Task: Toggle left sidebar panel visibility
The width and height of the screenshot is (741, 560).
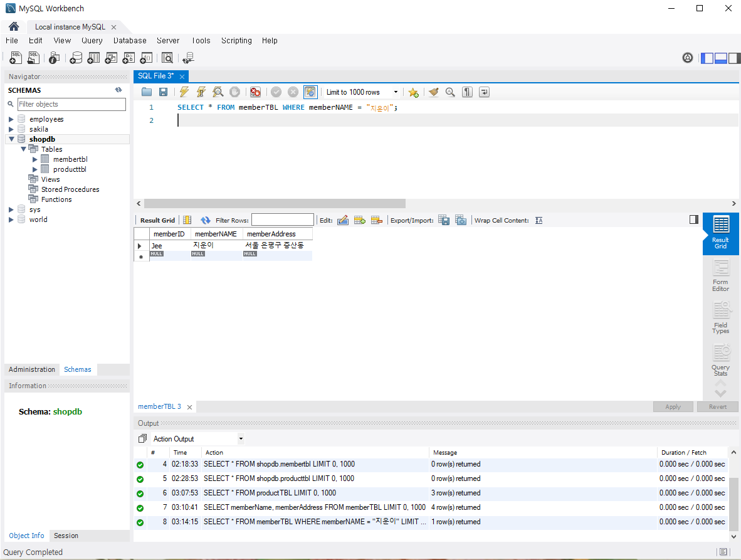Action: point(707,58)
